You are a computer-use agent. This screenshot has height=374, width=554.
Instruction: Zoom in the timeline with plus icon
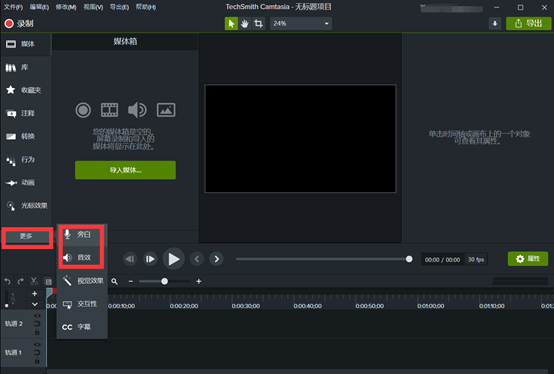tap(199, 281)
